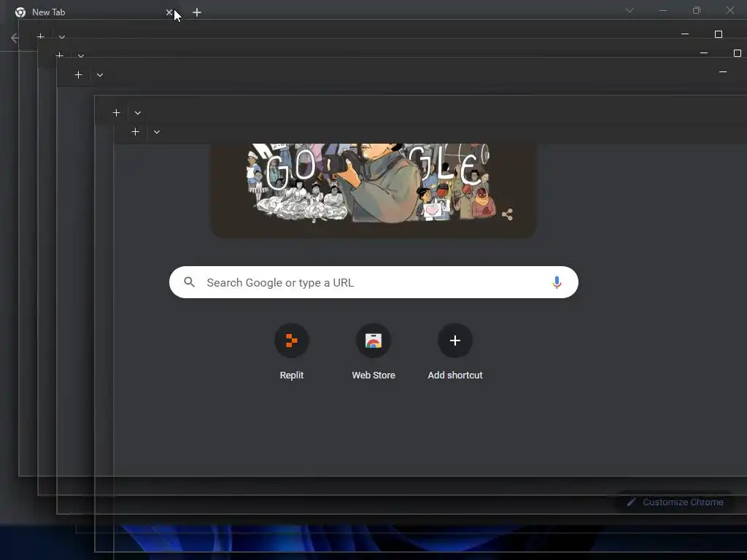The width and height of the screenshot is (747, 560).
Task: Open the Web Store shortcut
Action: (x=373, y=352)
